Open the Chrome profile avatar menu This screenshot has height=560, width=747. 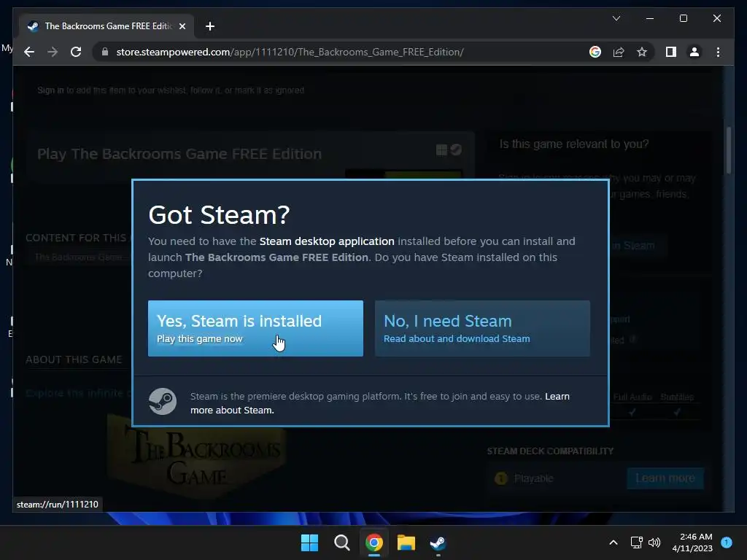point(694,52)
